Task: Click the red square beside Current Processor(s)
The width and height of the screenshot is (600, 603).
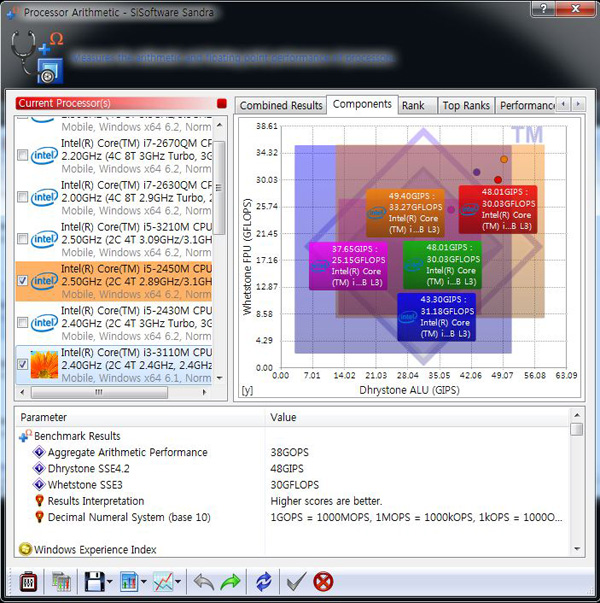Action: coord(222,103)
